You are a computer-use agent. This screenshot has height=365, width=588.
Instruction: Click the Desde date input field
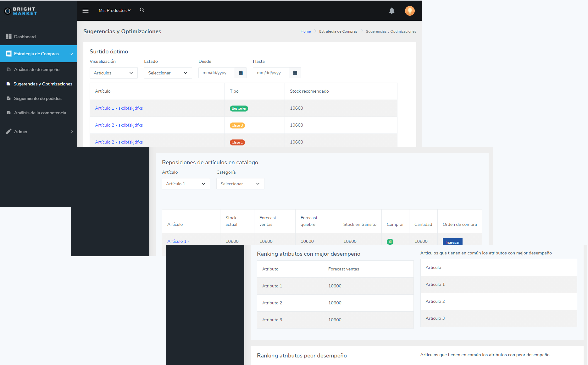coord(217,73)
